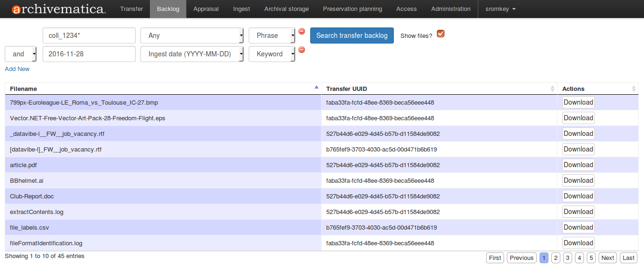644x268 pixels.
Task: Click the coll_1234* search input field
Action: [x=89, y=36]
